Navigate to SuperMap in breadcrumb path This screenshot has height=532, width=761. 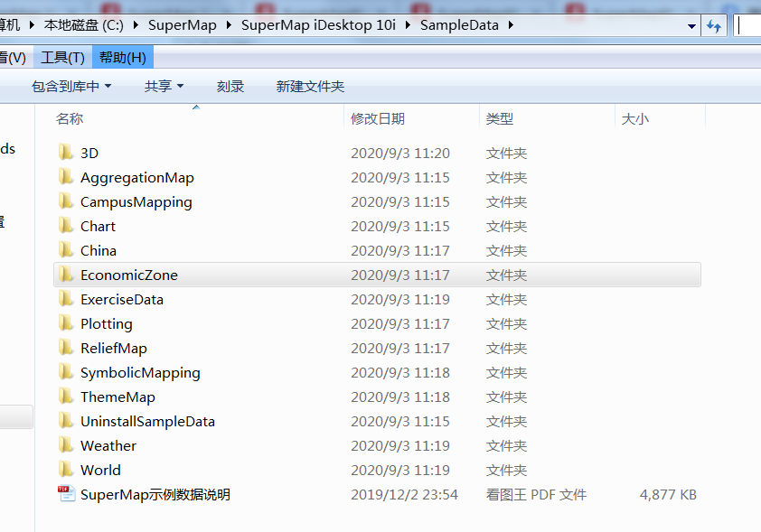point(183,24)
